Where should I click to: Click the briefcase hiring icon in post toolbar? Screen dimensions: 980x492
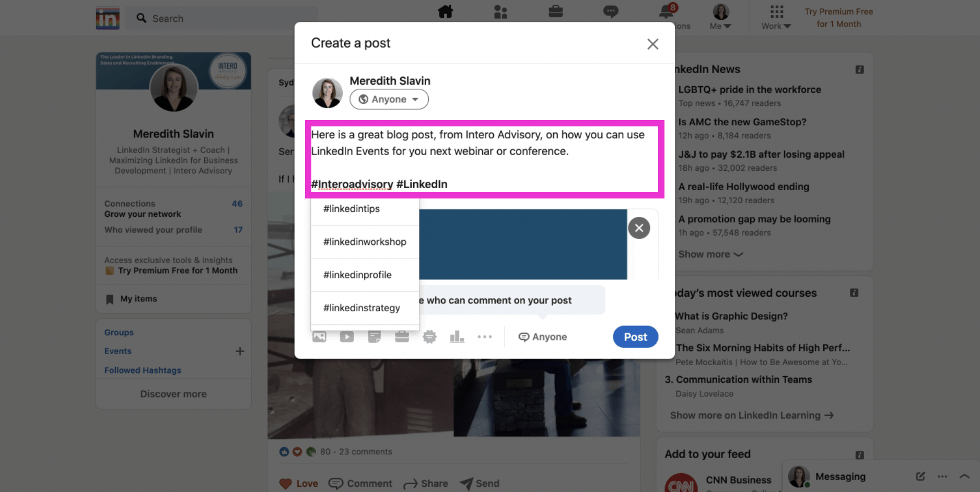[402, 337]
